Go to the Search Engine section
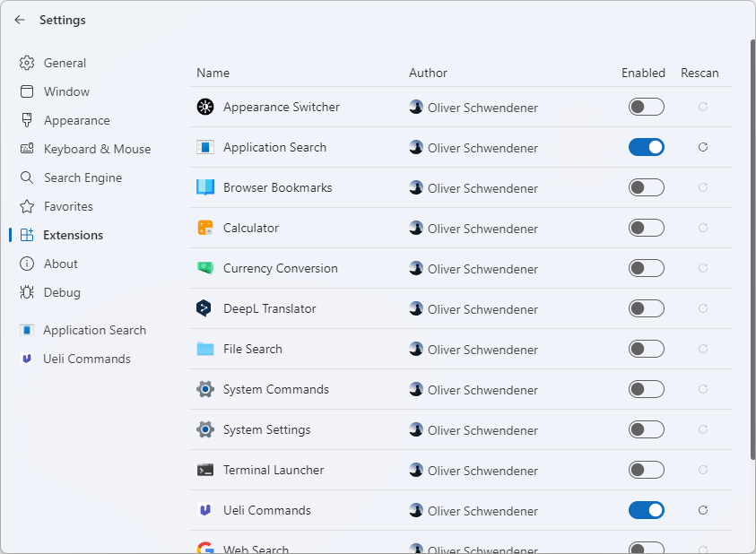This screenshot has width=756, height=554. coord(83,177)
